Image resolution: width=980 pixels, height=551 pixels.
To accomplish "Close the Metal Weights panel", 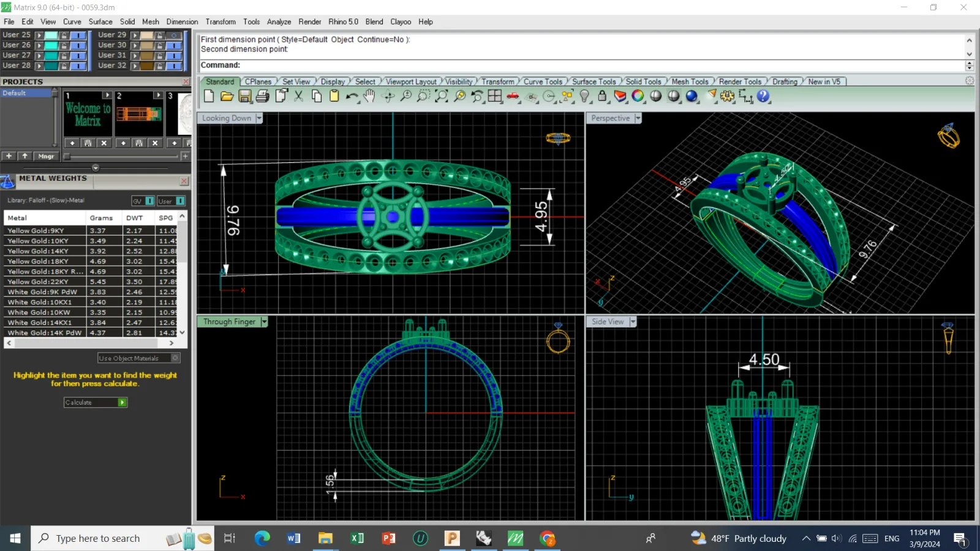I will pyautogui.click(x=184, y=181).
